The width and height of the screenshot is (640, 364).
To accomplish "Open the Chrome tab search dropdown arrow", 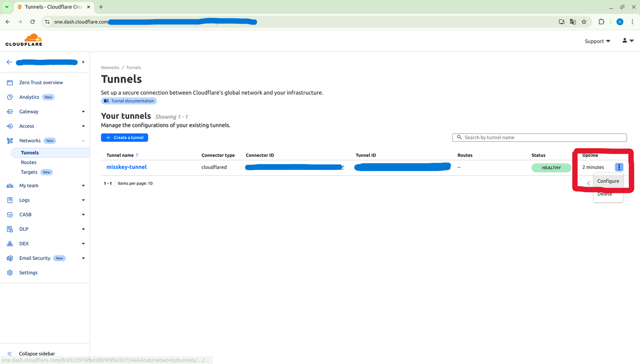I will coord(7,7).
